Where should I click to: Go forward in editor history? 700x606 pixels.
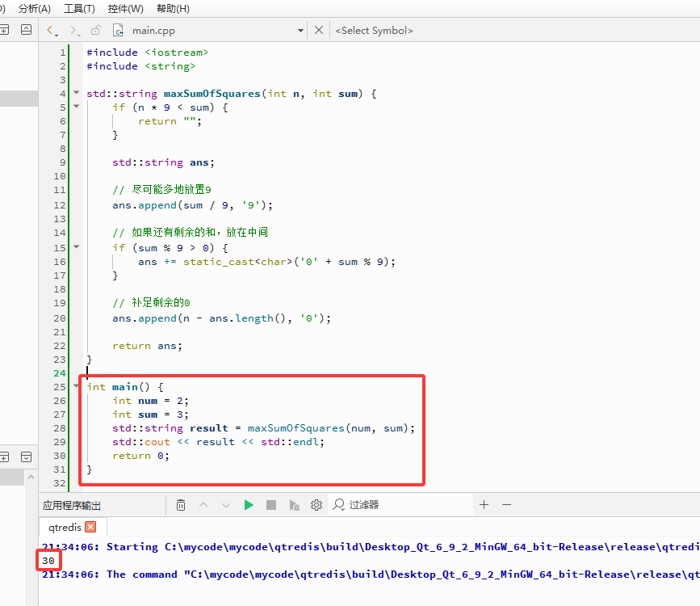coord(74,31)
